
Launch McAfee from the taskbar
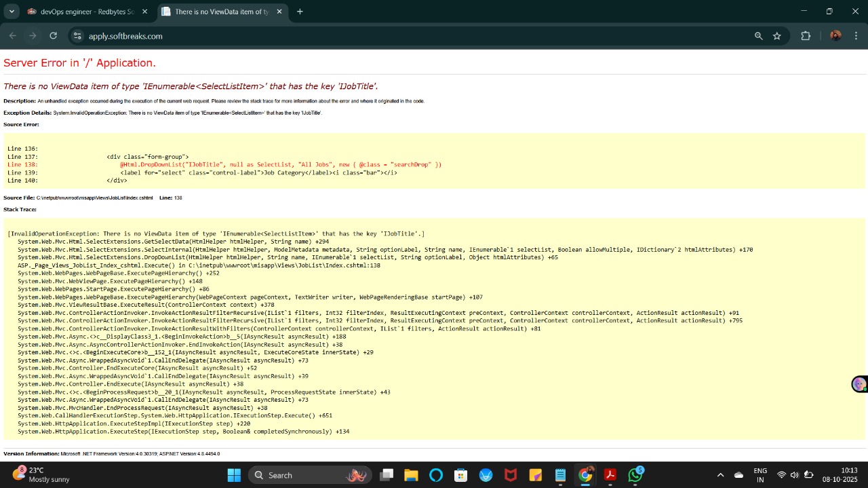[x=510, y=475]
